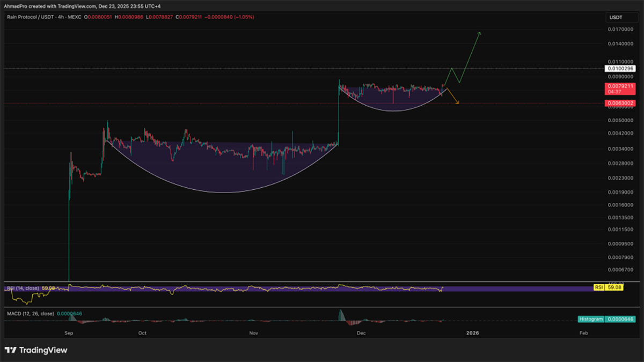Click the Nov label on time axis
Viewport: 644px width, 362px height.
point(254,333)
